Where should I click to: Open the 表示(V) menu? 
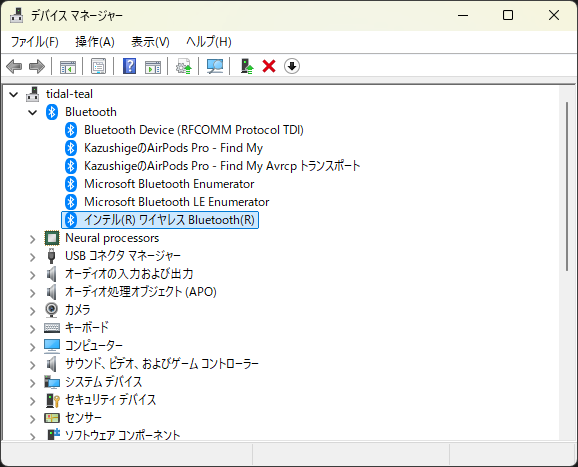pos(150,42)
